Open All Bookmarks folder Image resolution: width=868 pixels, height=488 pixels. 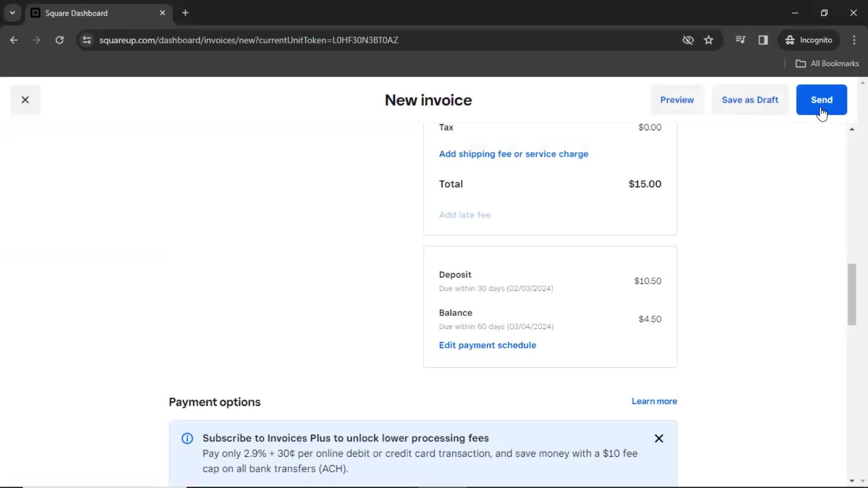coord(827,64)
